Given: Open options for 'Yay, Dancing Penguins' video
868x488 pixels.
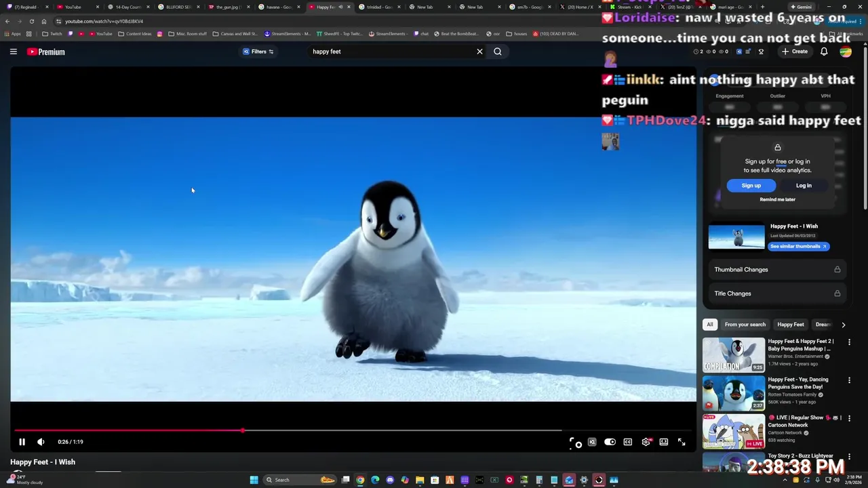Looking at the screenshot, I should 849,380.
